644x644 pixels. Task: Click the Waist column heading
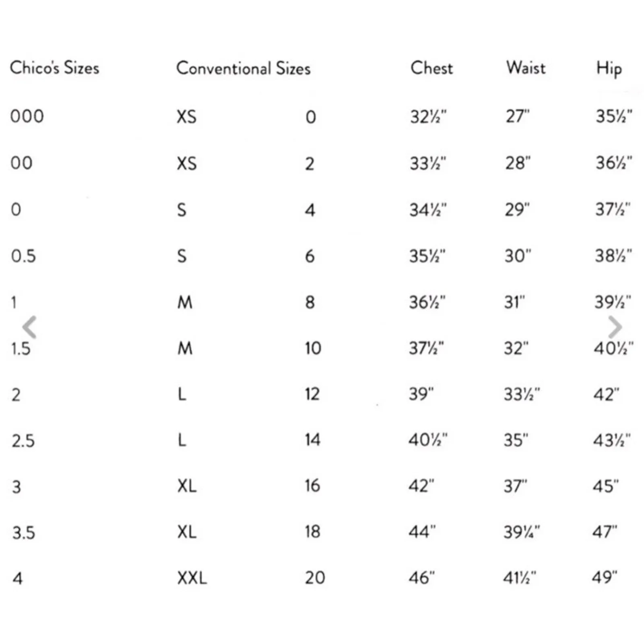(x=526, y=68)
